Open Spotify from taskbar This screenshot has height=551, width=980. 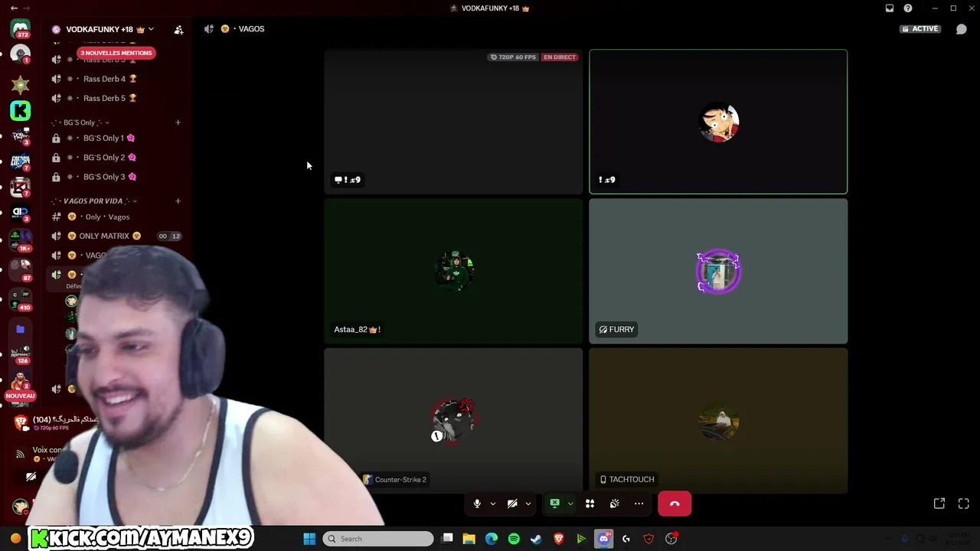pyautogui.click(x=514, y=539)
